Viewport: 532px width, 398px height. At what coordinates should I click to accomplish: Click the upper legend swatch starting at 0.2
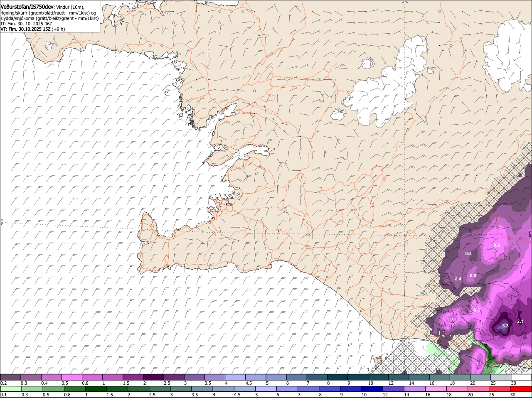point(11,377)
